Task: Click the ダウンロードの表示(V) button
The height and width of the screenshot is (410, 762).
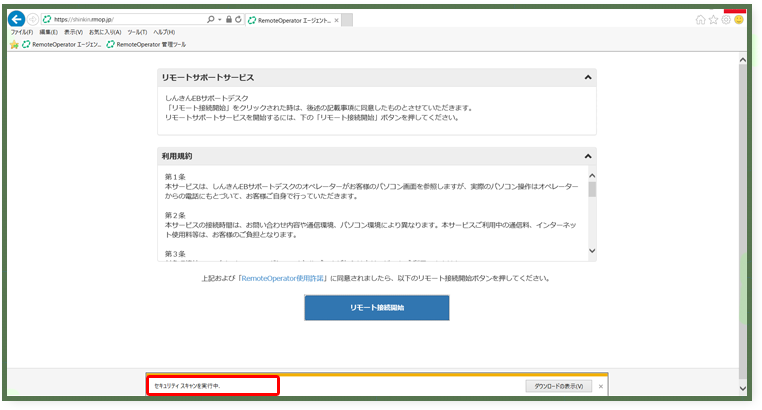Action: tap(559, 385)
